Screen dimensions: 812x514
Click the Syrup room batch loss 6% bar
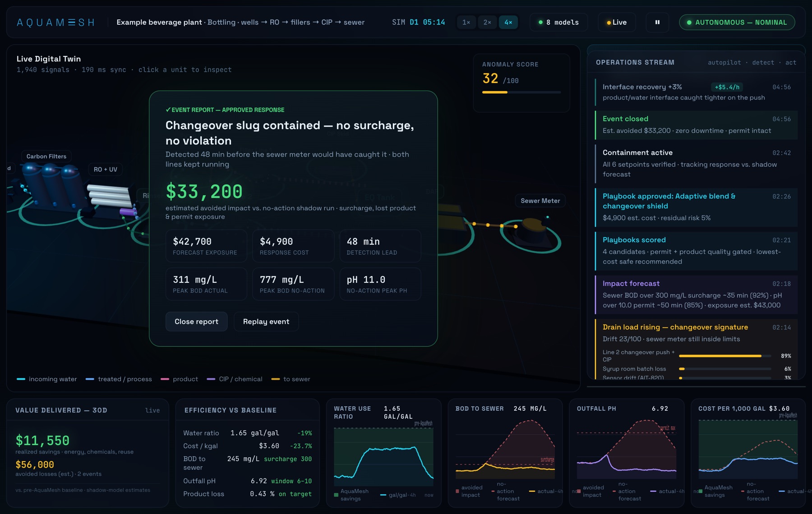click(x=725, y=369)
